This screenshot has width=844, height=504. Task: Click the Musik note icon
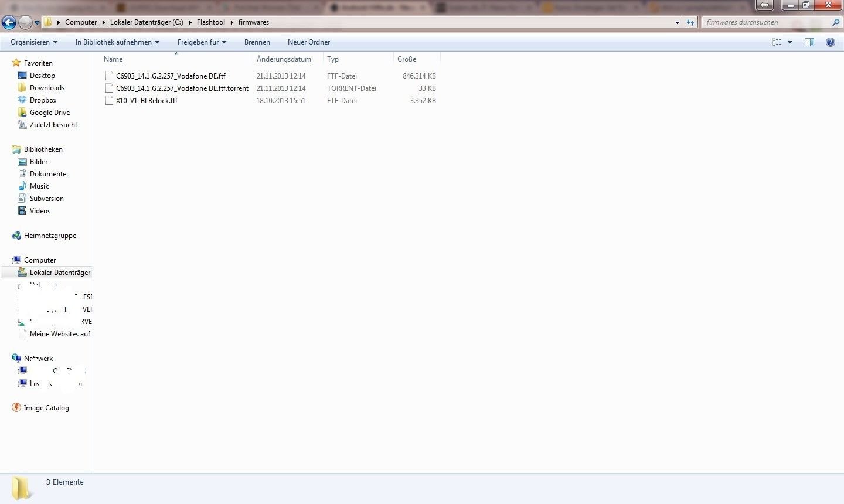(22, 186)
